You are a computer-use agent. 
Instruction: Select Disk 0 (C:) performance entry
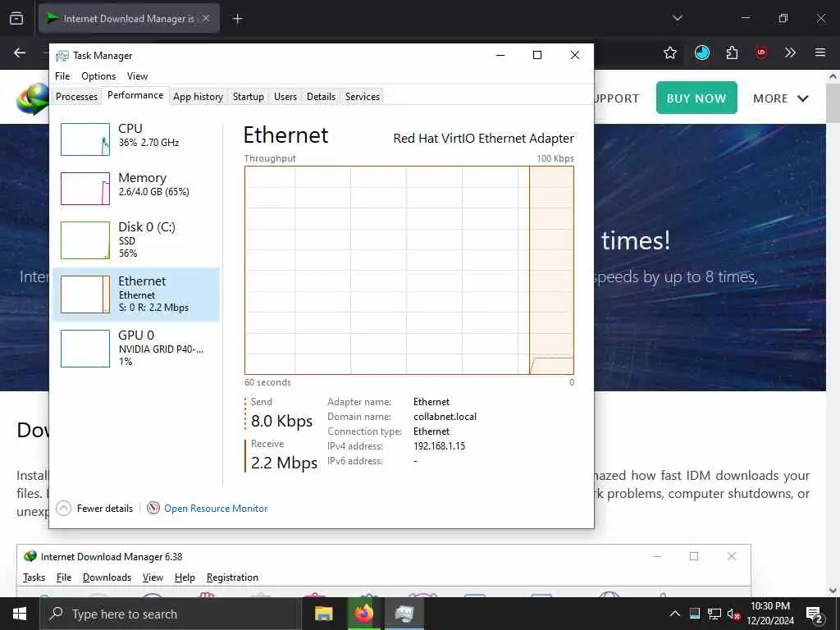click(136, 240)
